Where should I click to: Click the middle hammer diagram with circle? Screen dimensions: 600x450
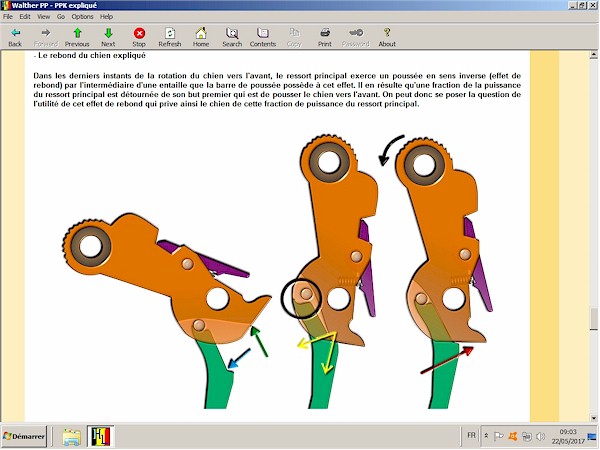[330, 271]
